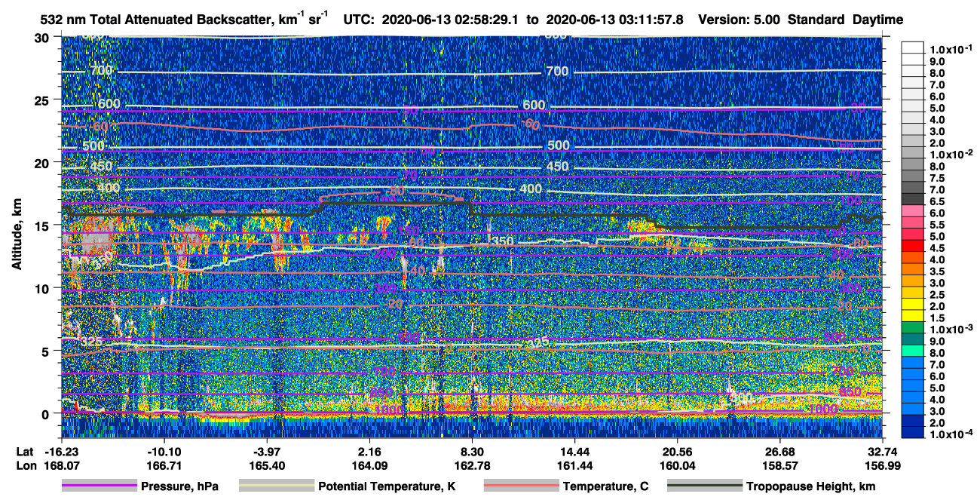This screenshot has height=503, width=980.
Task: Click the 'Lat' row label
Action: point(25,451)
